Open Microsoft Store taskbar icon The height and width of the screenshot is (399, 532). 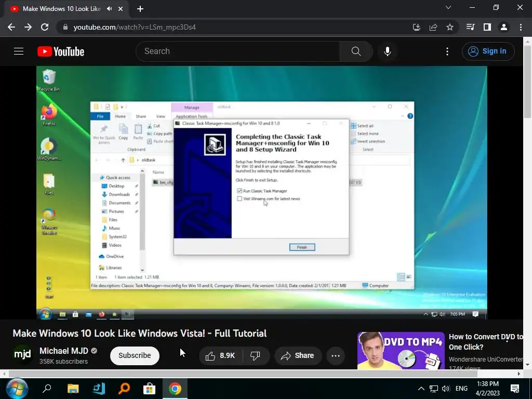[x=149, y=389]
